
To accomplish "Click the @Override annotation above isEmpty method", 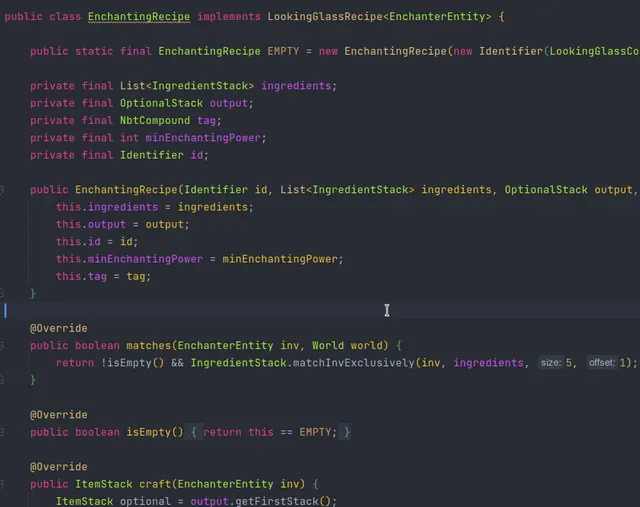I will click(x=59, y=415).
